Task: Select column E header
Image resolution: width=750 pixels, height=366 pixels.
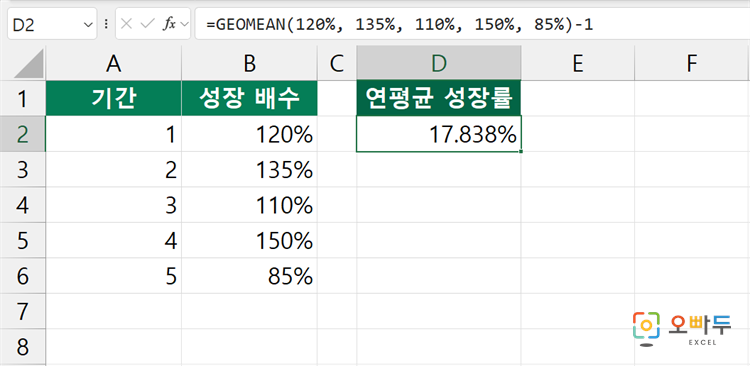Action: point(577,64)
